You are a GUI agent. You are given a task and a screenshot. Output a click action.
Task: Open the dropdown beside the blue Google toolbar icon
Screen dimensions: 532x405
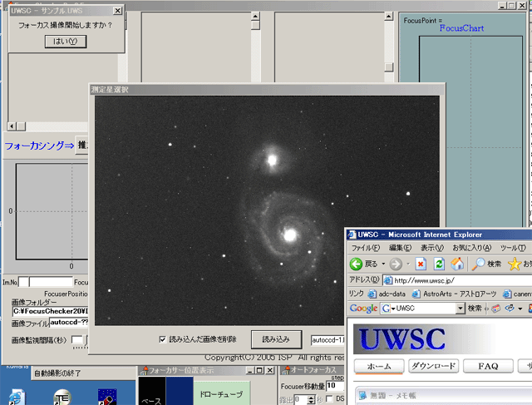(x=520, y=309)
